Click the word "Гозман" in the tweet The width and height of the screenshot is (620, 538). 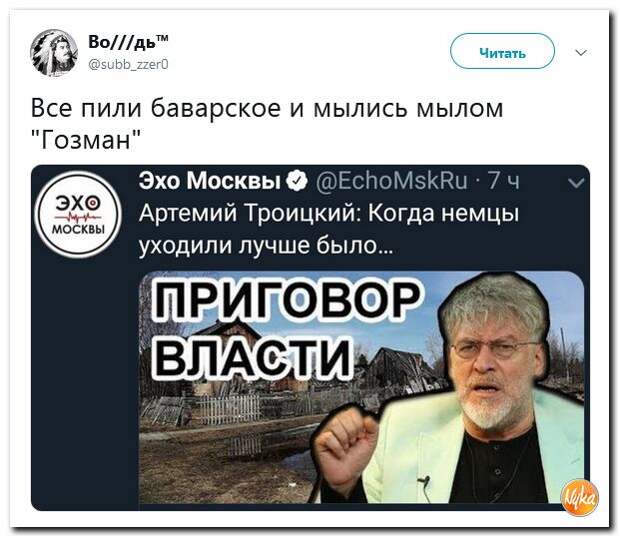85,140
